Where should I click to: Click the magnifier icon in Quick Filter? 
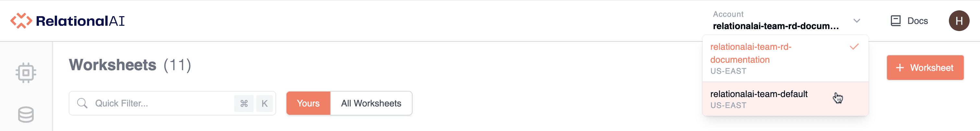(82, 103)
